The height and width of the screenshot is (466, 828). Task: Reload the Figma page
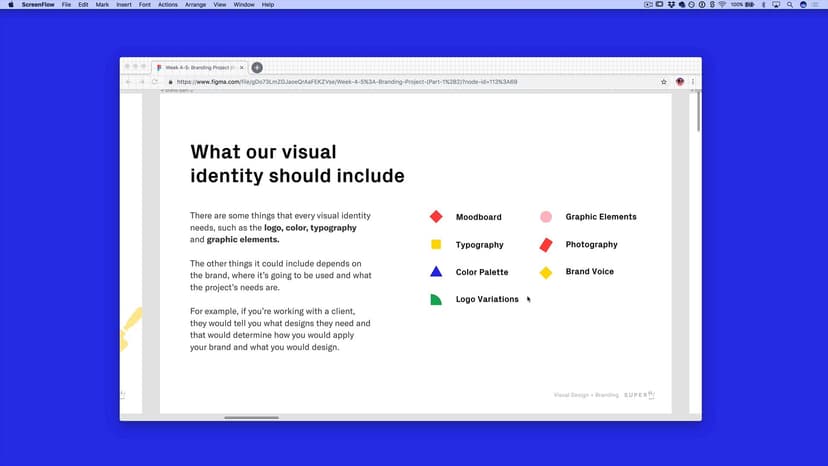pos(155,82)
